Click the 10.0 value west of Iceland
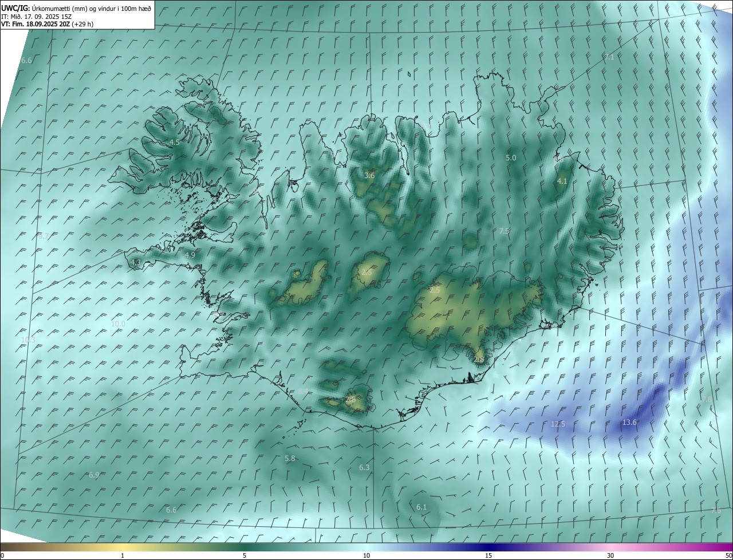This screenshot has width=733, height=560. (x=118, y=324)
